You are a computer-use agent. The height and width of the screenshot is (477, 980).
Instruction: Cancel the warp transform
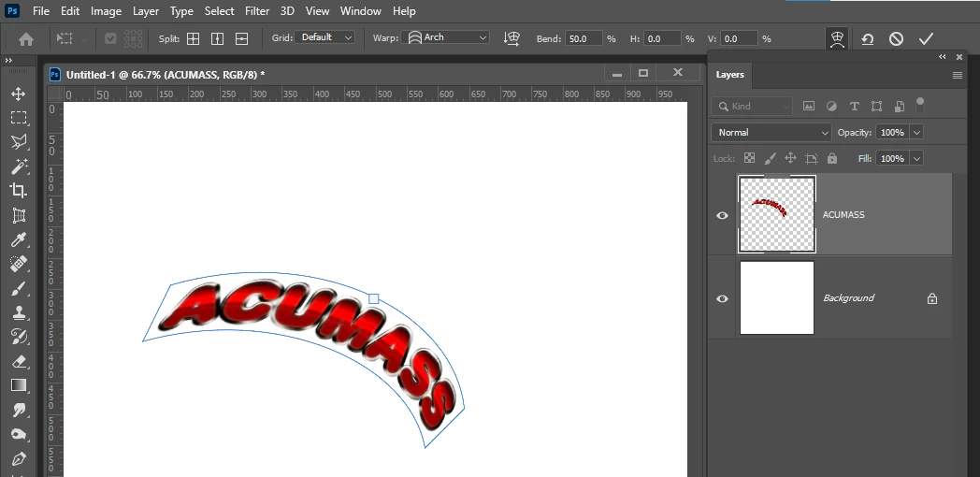point(896,38)
